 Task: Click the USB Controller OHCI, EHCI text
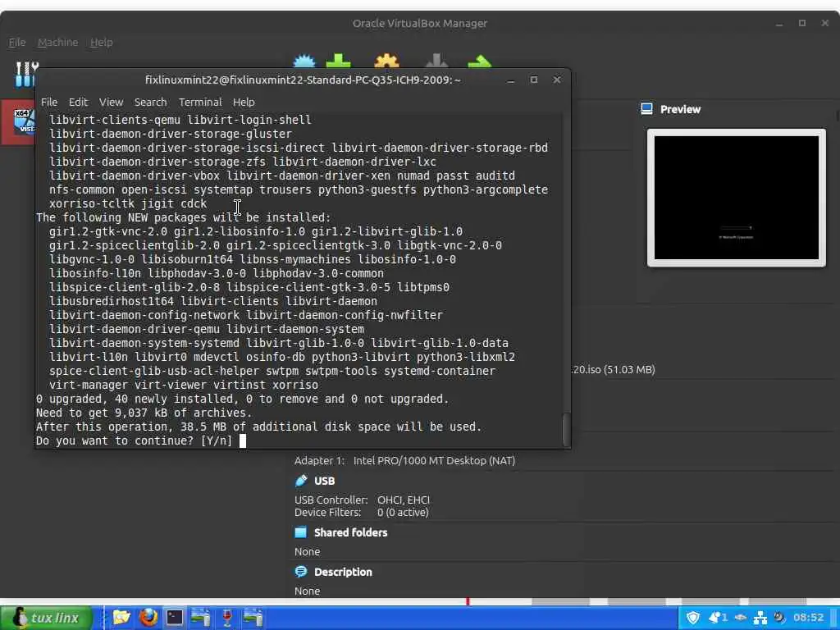(x=362, y=500)
